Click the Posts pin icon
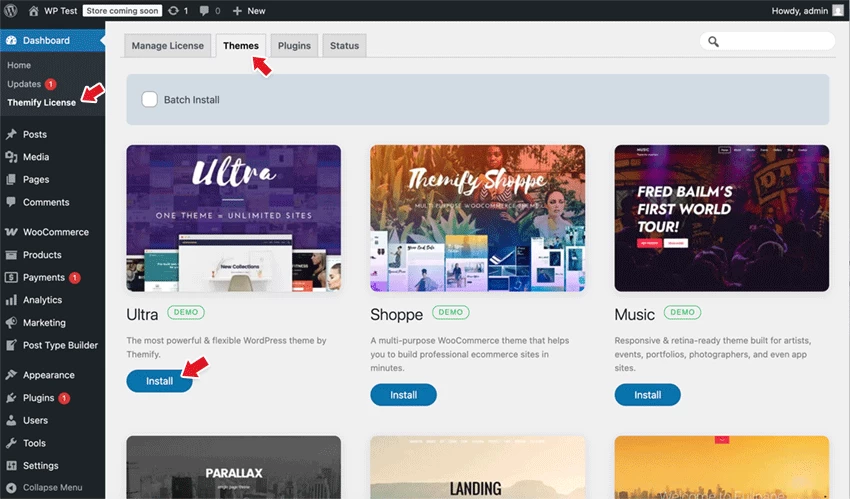Image resolution: width=850 pixels, height=499 pixels. tap(11, 134)
